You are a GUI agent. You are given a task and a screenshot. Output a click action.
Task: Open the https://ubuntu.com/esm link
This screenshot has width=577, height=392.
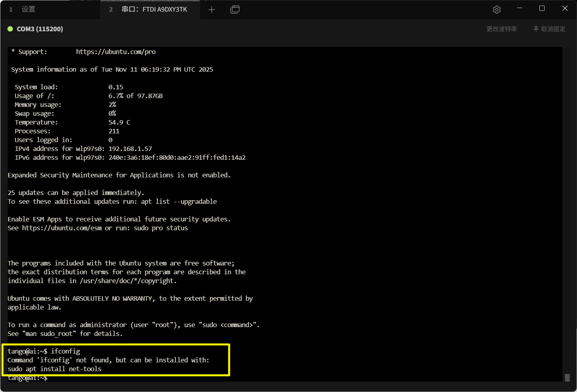click(62, 228)
